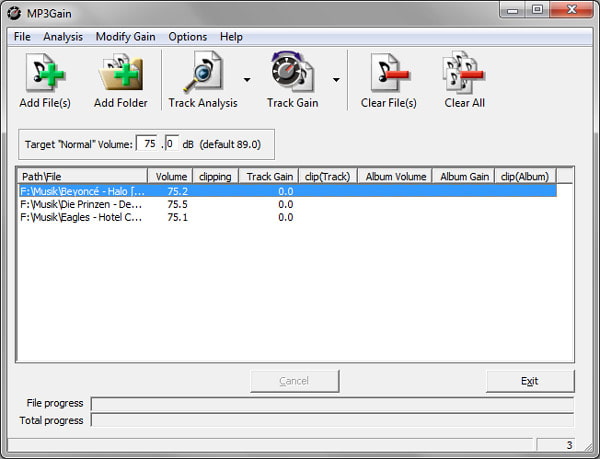Open the Help menu

(231, 37)
